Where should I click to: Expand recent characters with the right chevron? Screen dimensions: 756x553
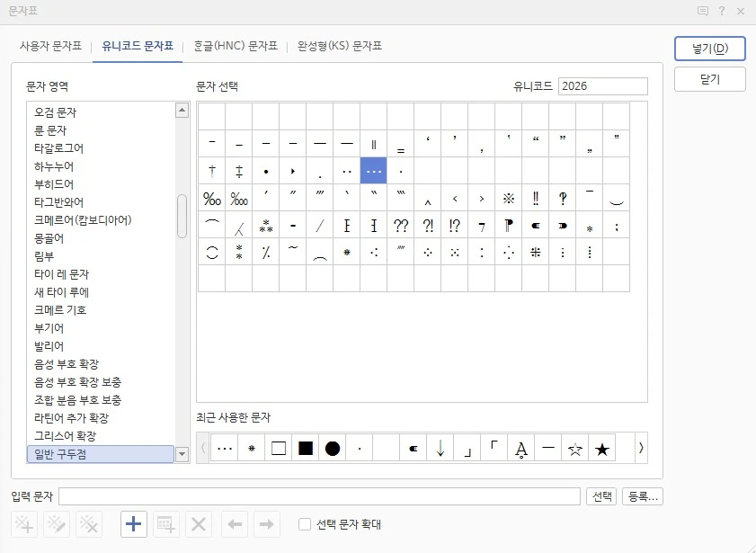tap(639, 448)
